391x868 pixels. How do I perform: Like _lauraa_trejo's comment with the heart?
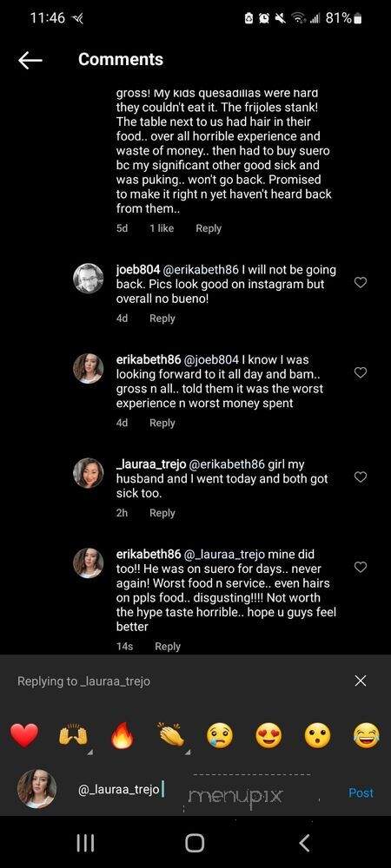pyautogui.click(x=360, y=477)
